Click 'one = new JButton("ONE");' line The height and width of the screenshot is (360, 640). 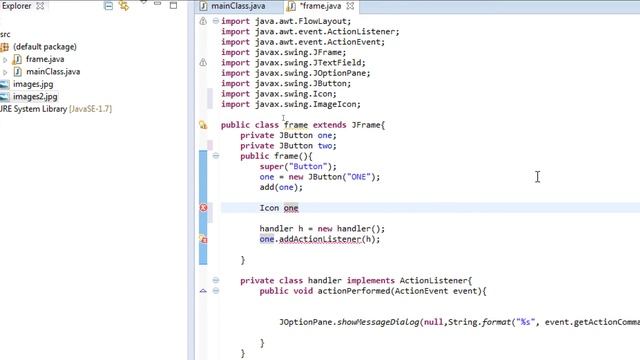click(x=320, y=177)
